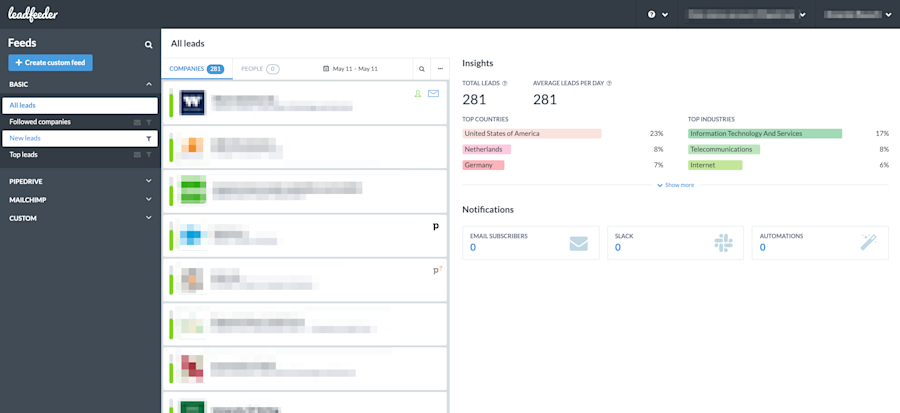Viewport: 900px width, 413px height.
Task: Click email icon next to Top leads
Action: 137,155
